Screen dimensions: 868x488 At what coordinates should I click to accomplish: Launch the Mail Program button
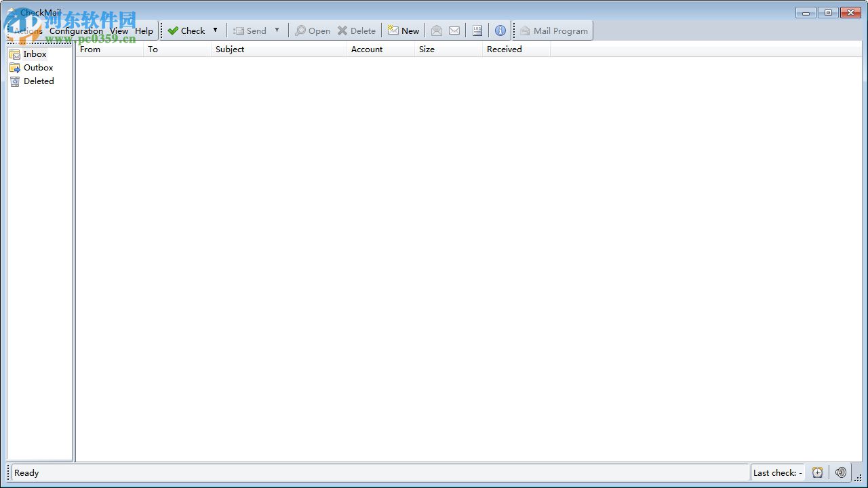coord(554,30)
